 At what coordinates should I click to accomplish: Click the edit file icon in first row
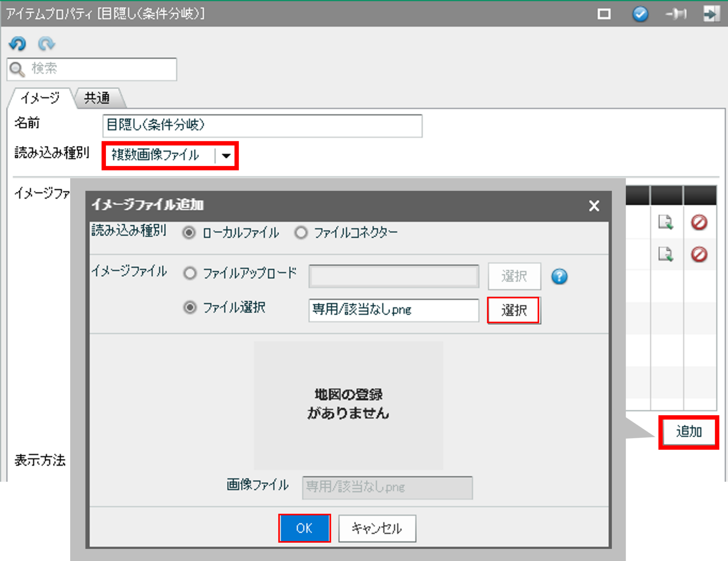(x=665, y=222)
